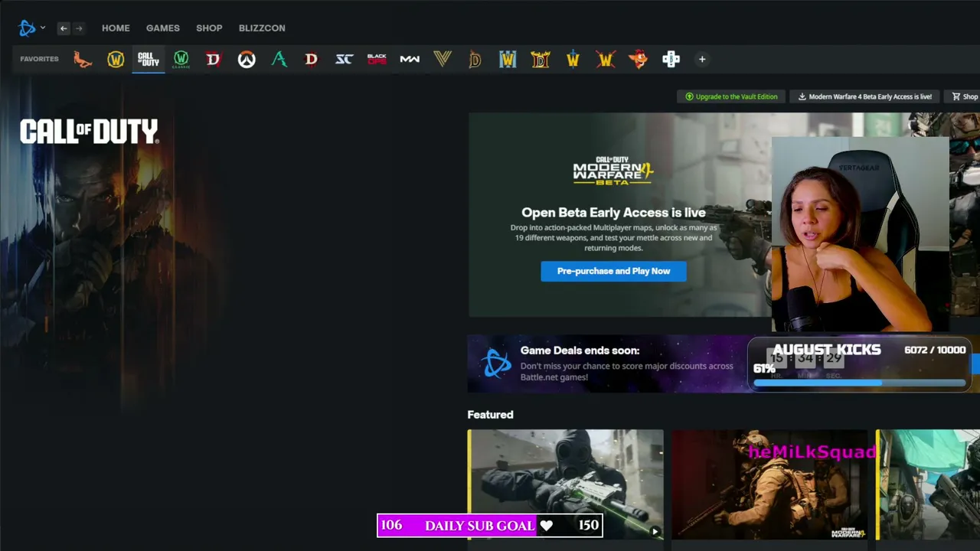Viewport: 980px width, 551px height.
Task: Open the SHOP tab
Action: pyautogui.click(x=209, y=28)
